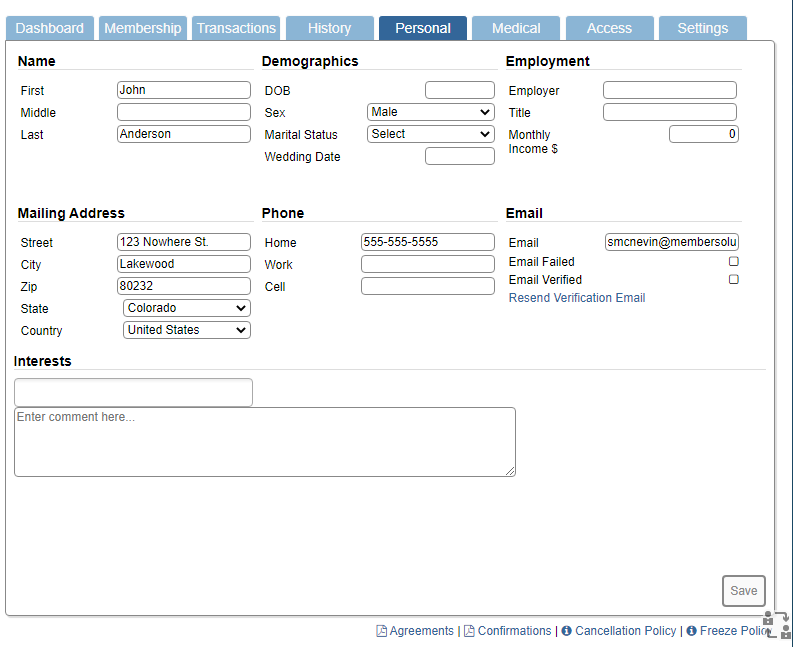Open the Transactions tab
This screenshot has width=793, height=647.
point(236,28)
